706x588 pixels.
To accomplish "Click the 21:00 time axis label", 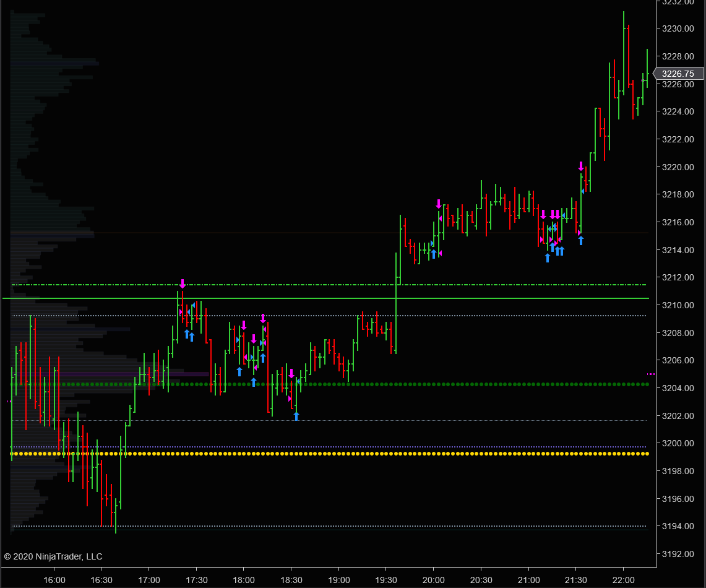I will tap(528, 580).
